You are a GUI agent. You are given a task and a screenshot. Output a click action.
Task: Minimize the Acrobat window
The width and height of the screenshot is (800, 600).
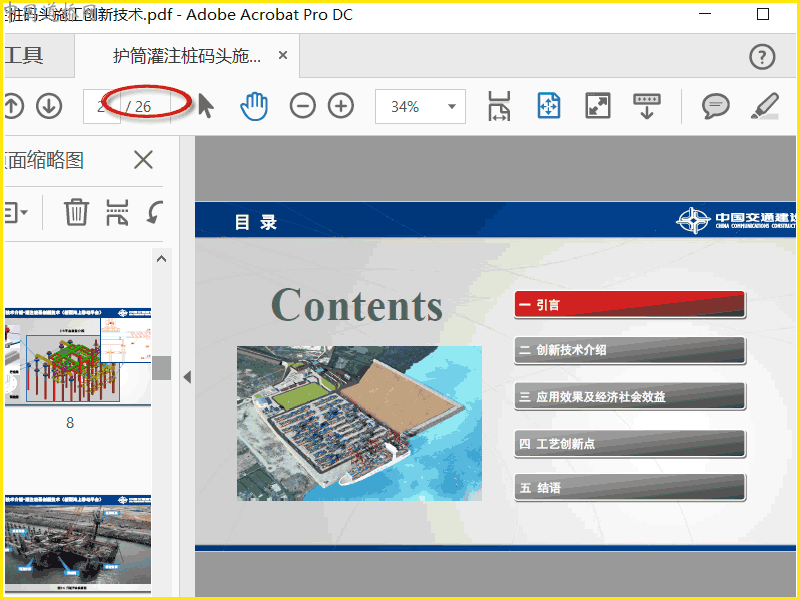(x=705, y=14)
